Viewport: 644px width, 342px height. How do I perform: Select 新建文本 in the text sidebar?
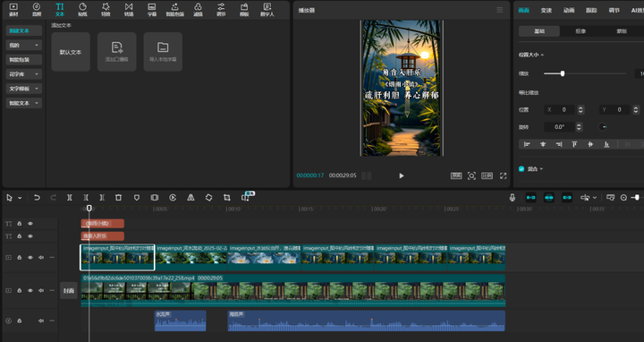(24, 30)
